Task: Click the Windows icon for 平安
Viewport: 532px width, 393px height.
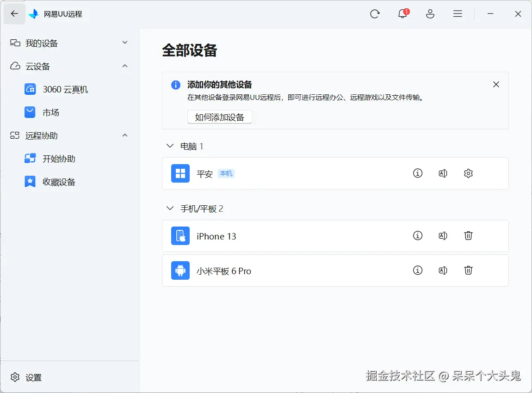Action: tap(180, 173)
